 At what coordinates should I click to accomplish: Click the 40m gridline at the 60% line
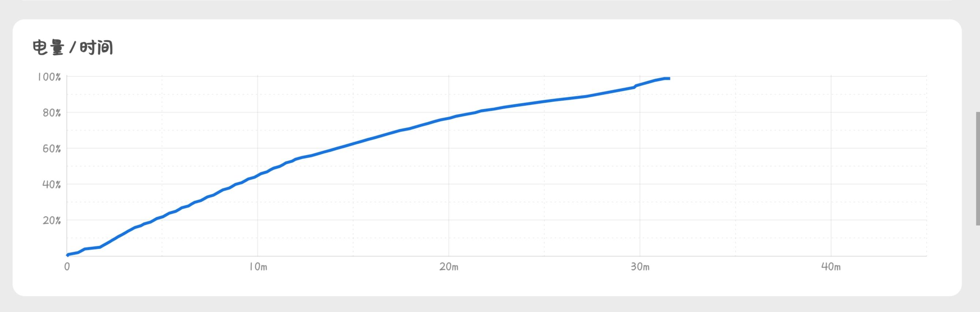pos(831,148)
